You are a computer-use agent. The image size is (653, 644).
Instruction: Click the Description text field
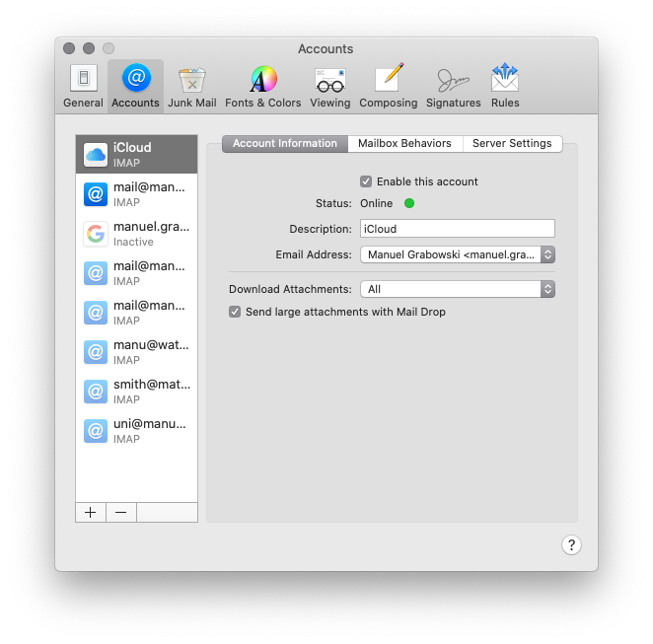[457, 229]
